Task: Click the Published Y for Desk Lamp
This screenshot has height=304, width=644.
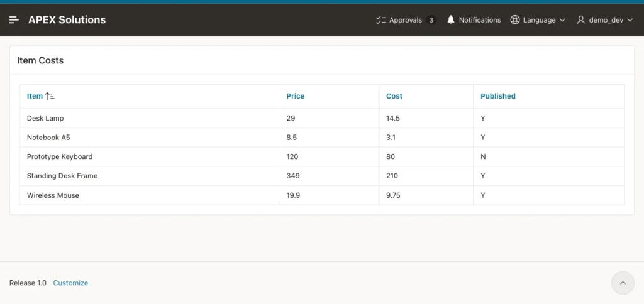Action: 483,118
